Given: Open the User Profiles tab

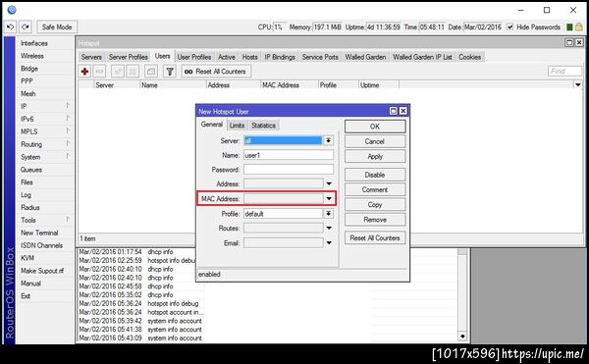Looking at the screenshot, I should tap(194, 57).
